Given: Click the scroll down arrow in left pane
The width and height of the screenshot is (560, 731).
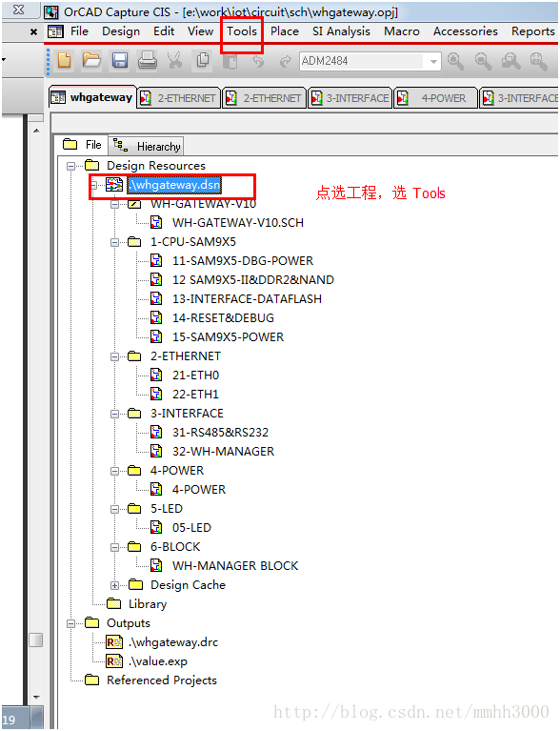Looking at the screenshot, I should click(x=36, y=698).
